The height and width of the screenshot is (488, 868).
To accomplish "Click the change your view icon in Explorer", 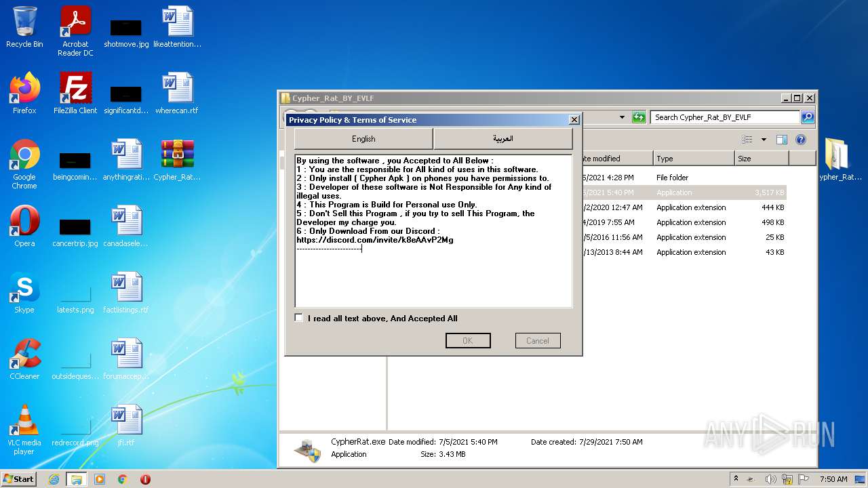I will click(x=747, y=140).
